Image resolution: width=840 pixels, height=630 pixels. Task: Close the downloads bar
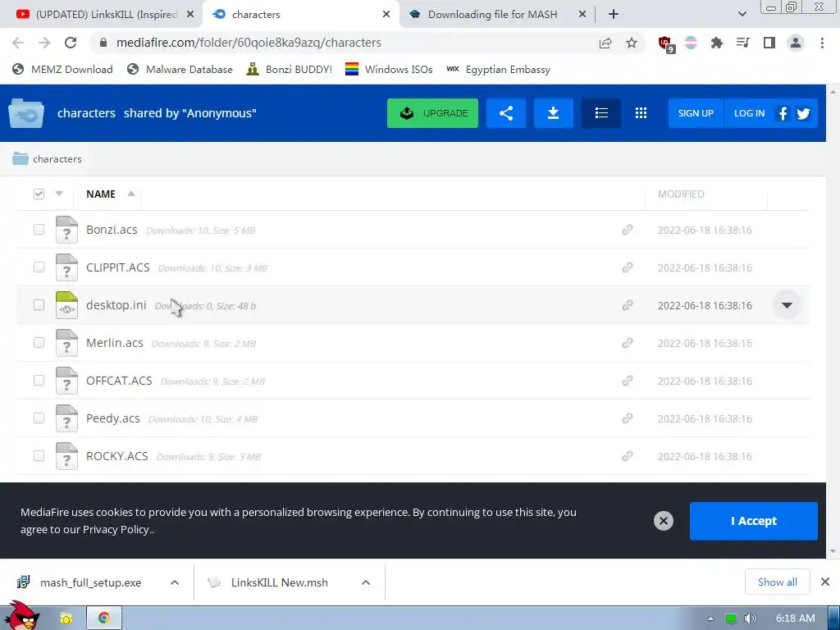825,582
